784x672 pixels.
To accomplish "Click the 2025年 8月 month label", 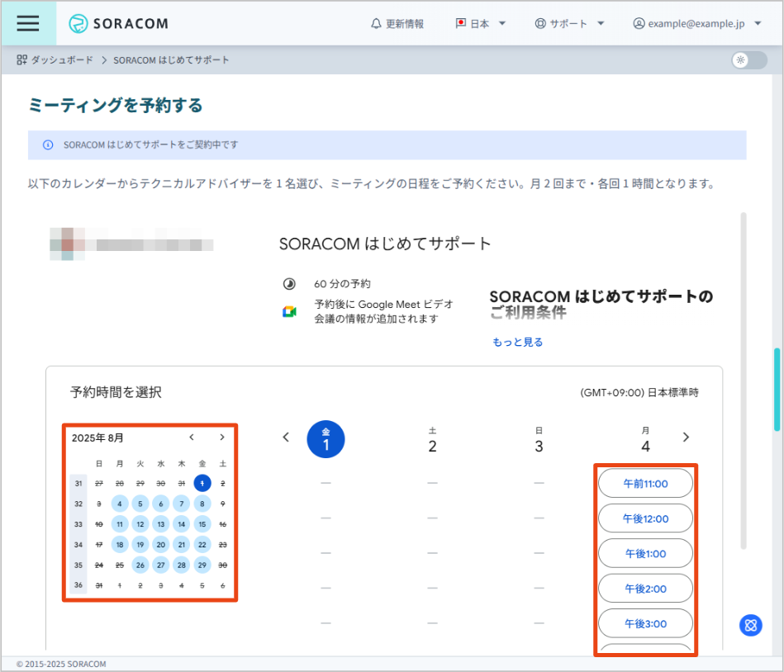I will click(x=97, y=438).
